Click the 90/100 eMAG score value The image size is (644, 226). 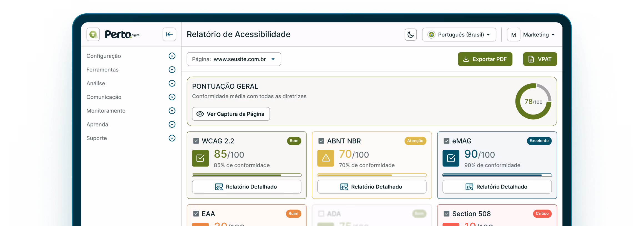pyautogui.click(x=480, y=154)
